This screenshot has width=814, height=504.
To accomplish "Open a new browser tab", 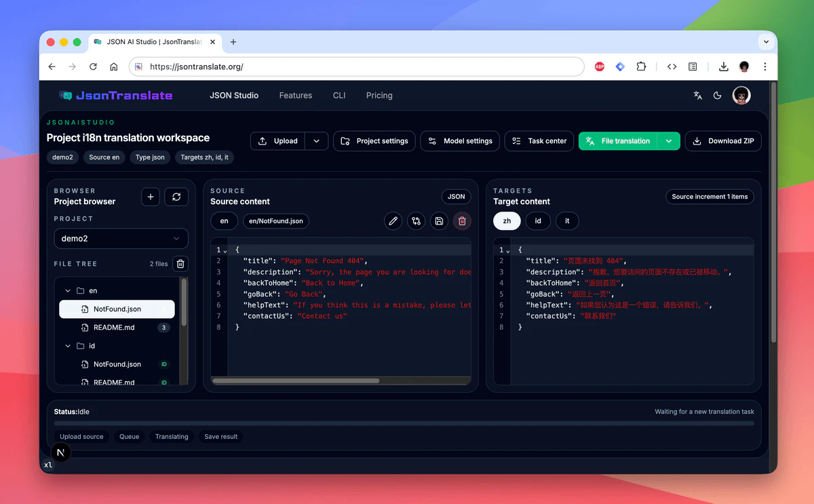I will 233,41.
